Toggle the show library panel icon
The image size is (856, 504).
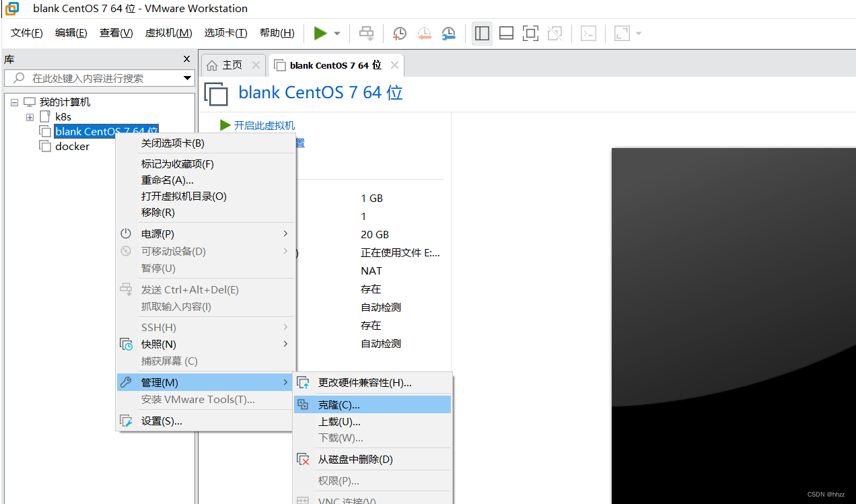pyautogui.click(x=482, y=32)
